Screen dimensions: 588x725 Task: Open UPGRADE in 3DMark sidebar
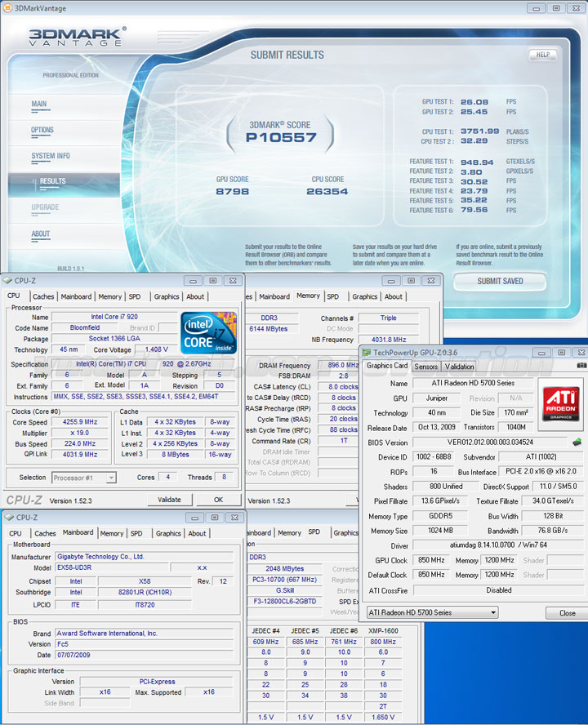[46, 207]
